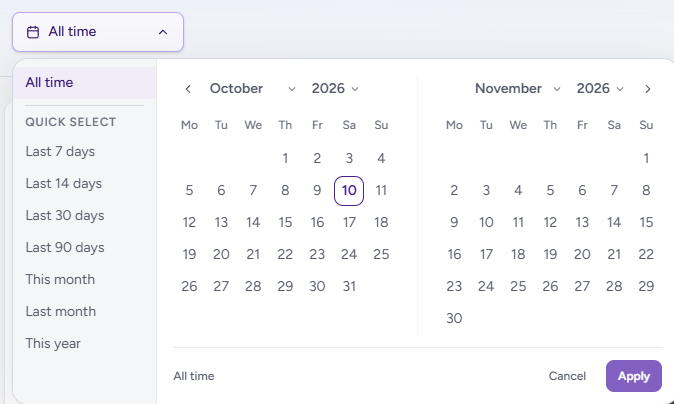Pick October 1 in the calendar
674x404 pixels.
click(285, 159)
